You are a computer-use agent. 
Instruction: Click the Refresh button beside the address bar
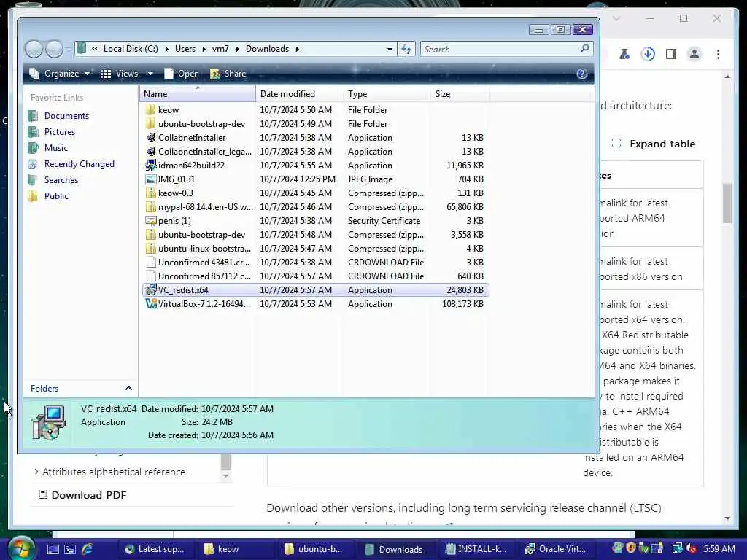tap(406, 49)
